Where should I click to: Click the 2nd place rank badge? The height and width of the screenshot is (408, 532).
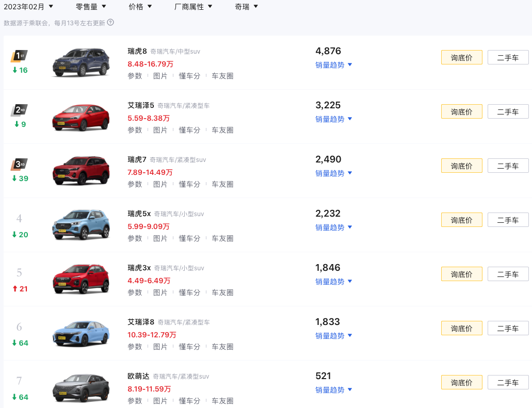coord(19,110)
